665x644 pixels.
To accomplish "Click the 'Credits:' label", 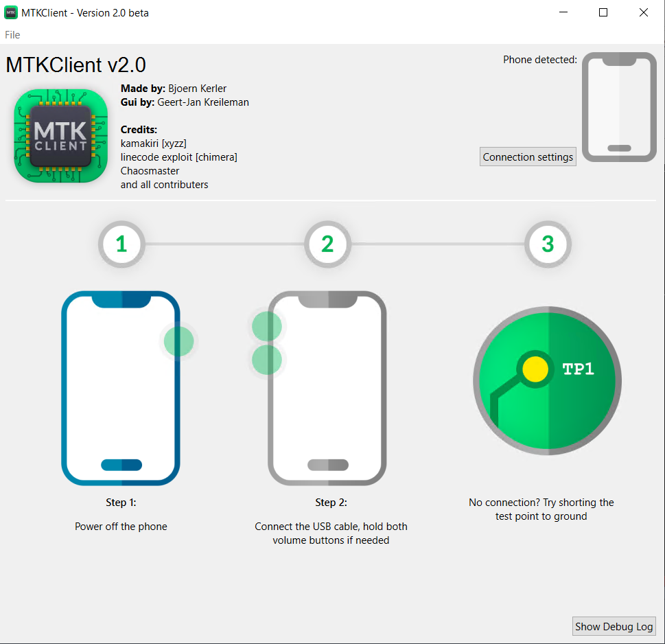I will (x=139, y=129).
